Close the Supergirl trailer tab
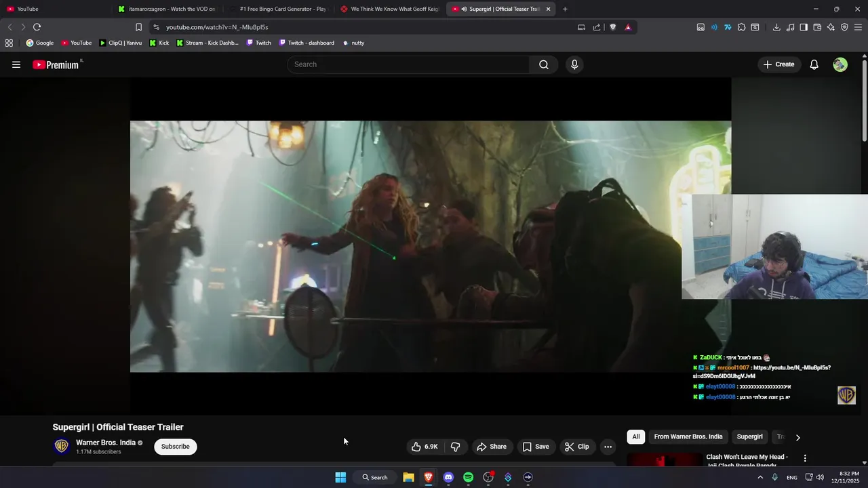This screenshot has width=868, height=488. click(x=548, y=9)
